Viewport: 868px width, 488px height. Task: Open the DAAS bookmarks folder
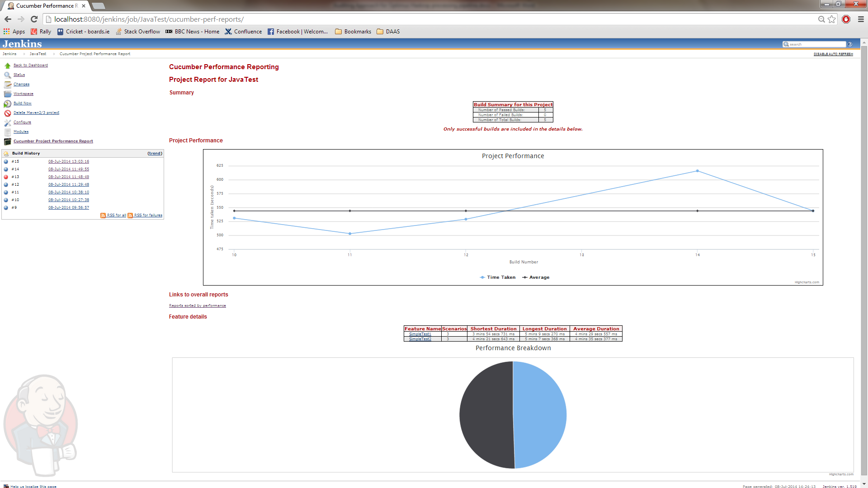[x=388, y=32]
